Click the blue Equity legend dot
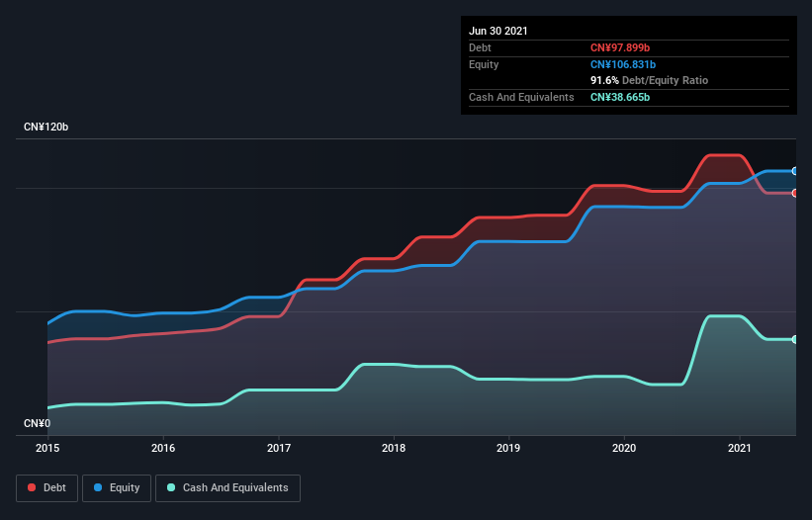The image size is (812, 520). point(98,487)
